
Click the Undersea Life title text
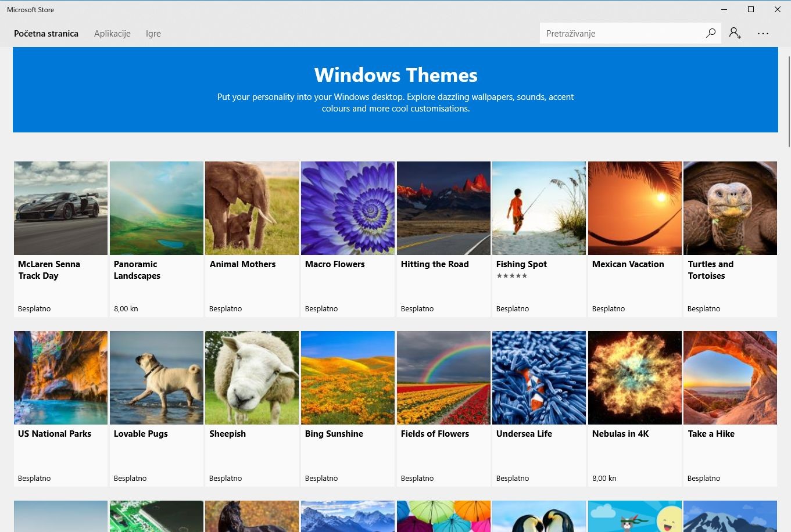point(524,433)
